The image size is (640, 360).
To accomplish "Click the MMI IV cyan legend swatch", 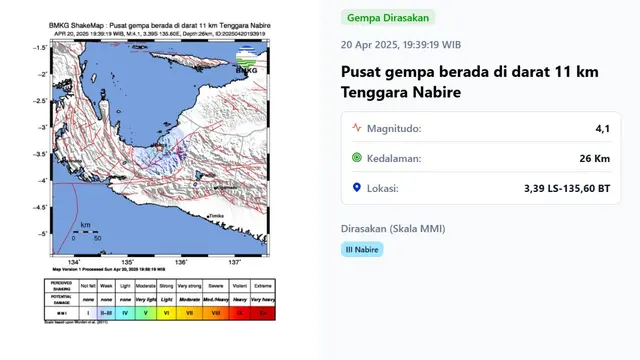I will pyautogui.click(x=125, y=313).
